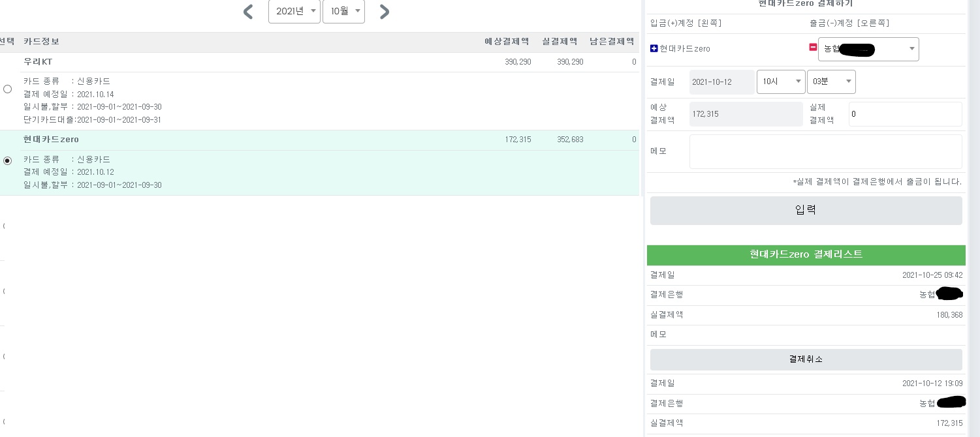This screenshot has height=437, width=980.
Task: Open the 10월 month dropdown
Action: [x=343, y=11]
